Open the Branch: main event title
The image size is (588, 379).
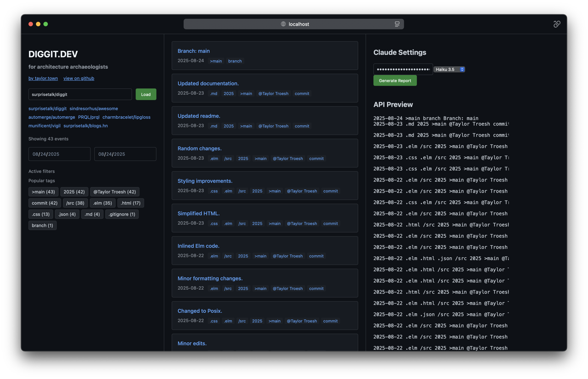click(193, 51)
